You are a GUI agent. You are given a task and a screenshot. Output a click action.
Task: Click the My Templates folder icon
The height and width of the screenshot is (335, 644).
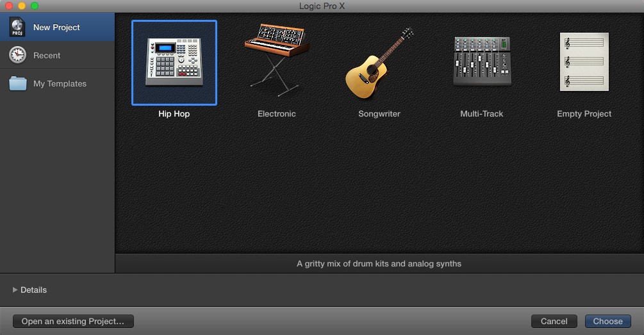(18, 83)
